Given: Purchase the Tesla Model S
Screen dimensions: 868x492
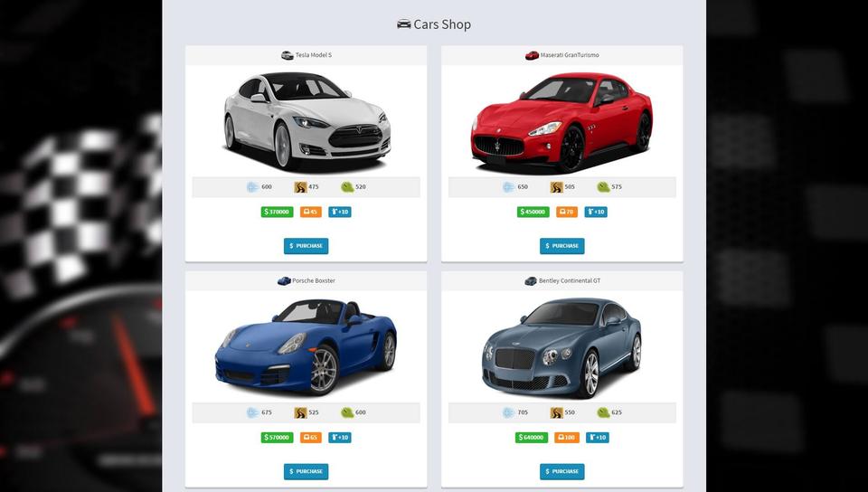Looking at the screenshot, I should 307,246.
